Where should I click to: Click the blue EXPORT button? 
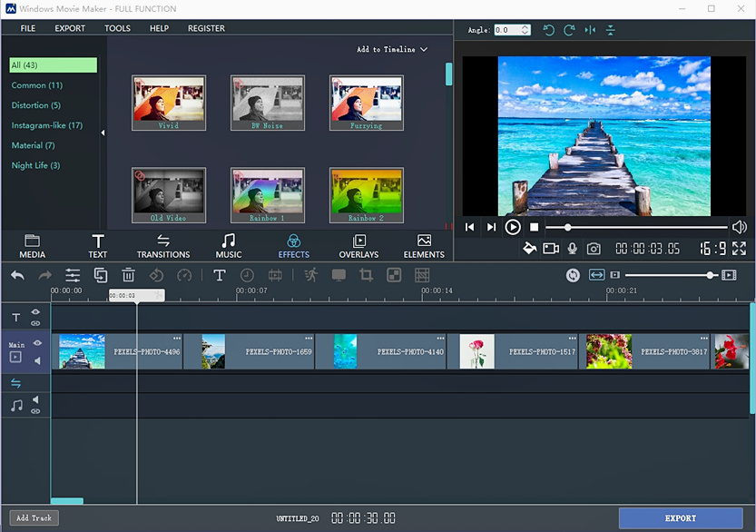680,518
